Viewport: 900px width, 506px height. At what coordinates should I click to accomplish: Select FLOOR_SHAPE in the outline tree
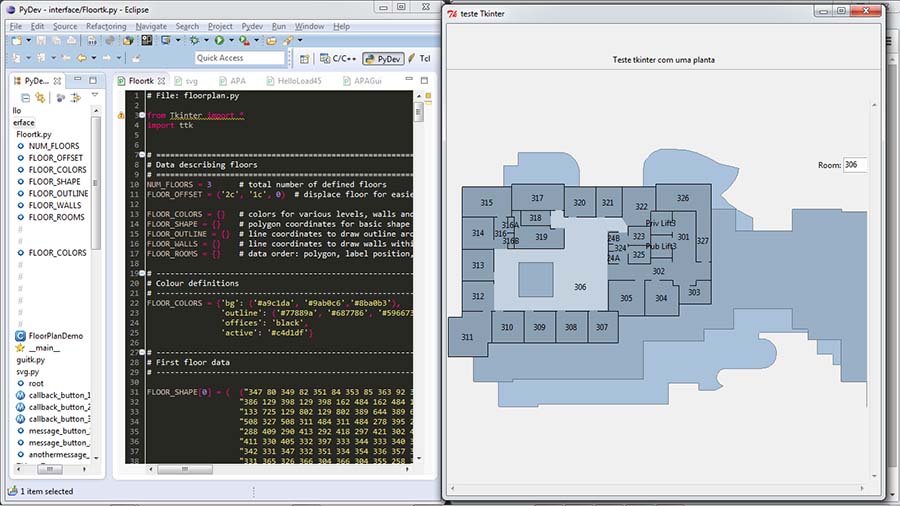(x=55, y=181)
